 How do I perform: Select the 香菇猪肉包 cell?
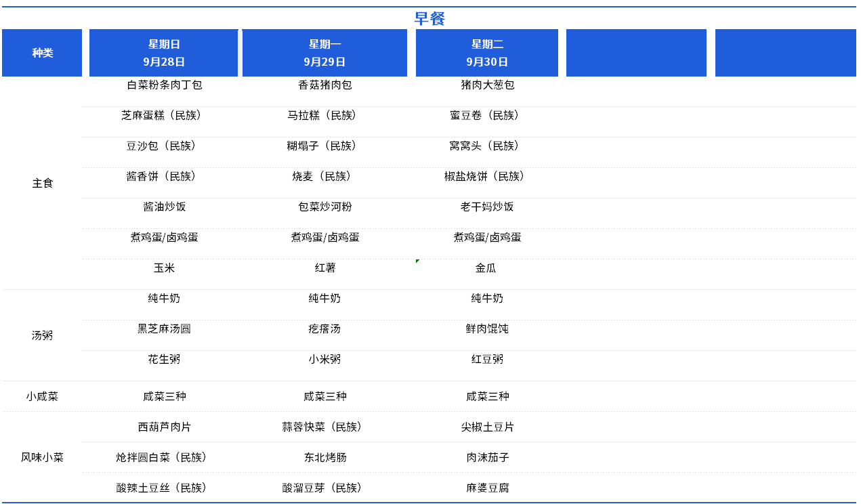pos(324,85)
